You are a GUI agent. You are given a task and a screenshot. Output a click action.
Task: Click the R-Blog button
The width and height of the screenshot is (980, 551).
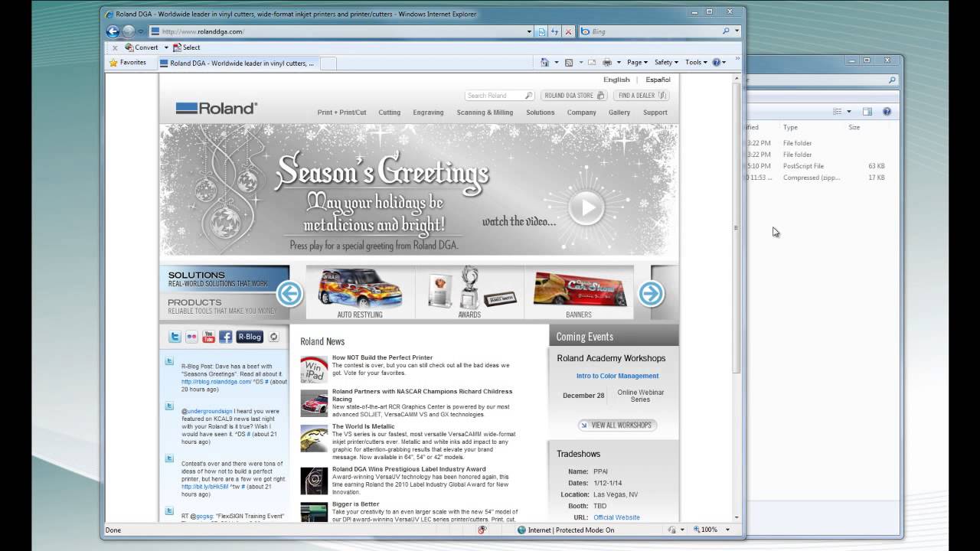[x=250, y=337]
